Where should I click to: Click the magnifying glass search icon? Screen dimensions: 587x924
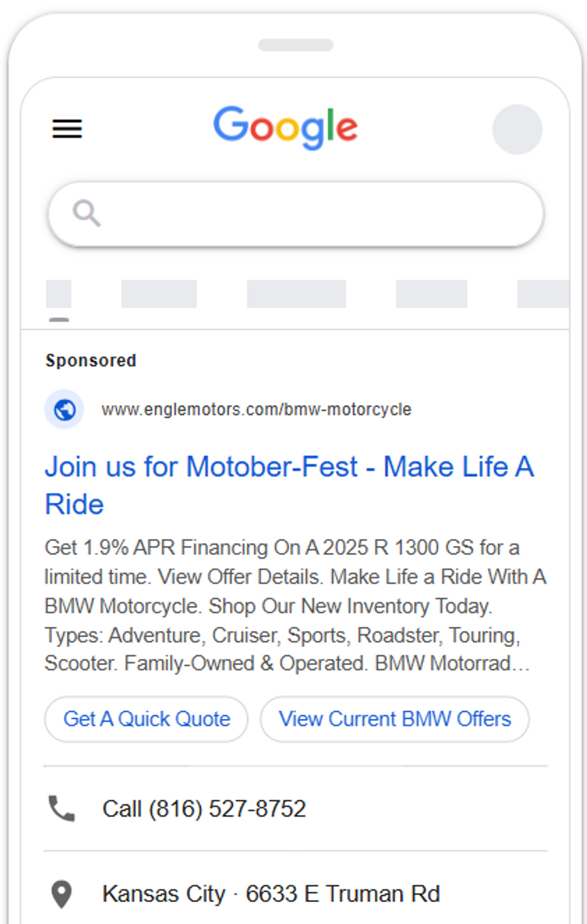pyautogui.click(x=87, y=213)
